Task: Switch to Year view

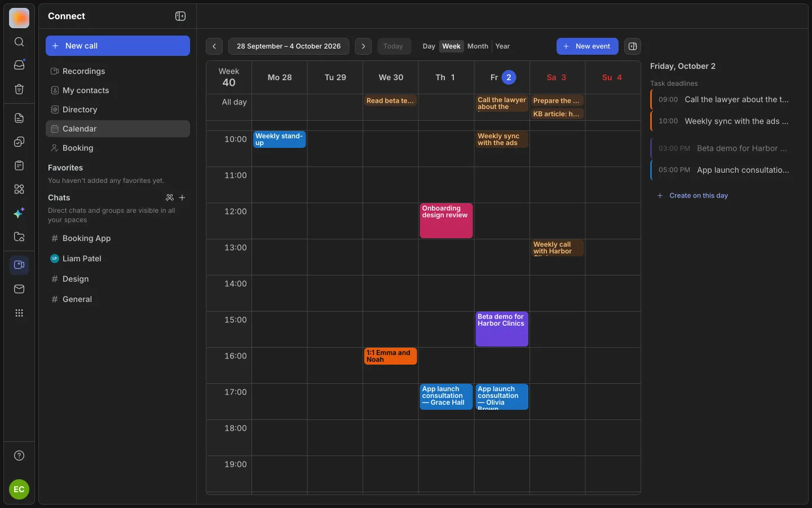Action: [502, 46]
